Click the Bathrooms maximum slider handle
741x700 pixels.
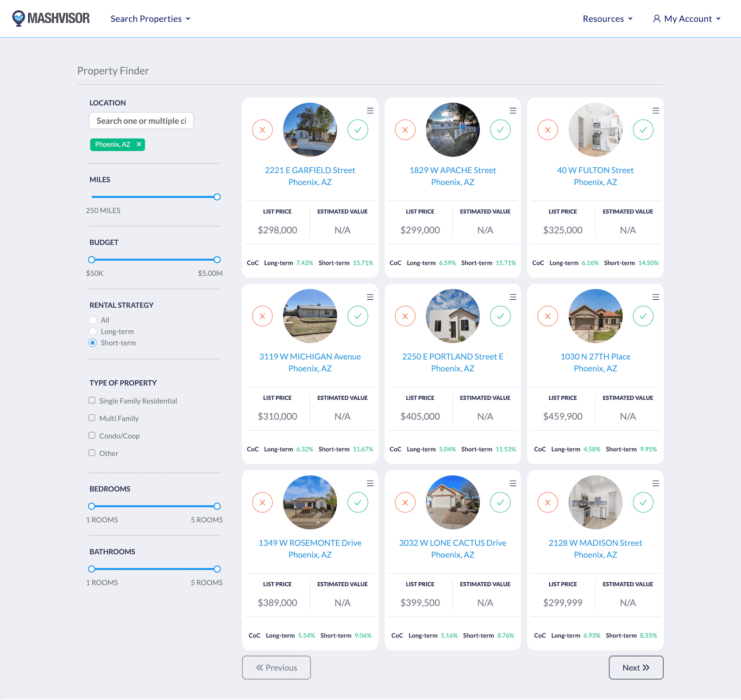pos(217,569)
